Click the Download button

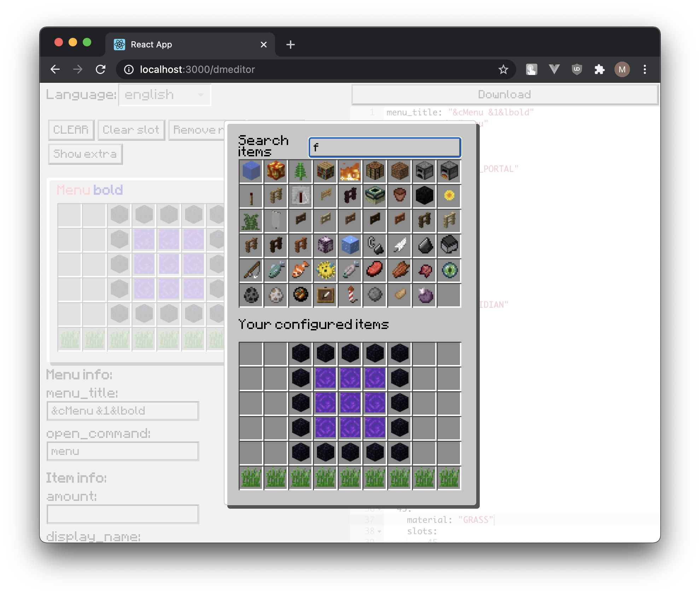coord(504,95)
